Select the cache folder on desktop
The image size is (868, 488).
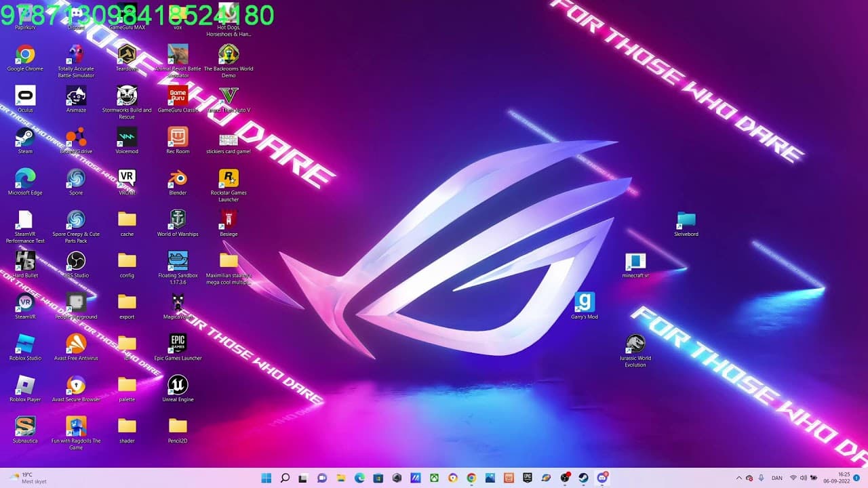[x=127, y=224]
